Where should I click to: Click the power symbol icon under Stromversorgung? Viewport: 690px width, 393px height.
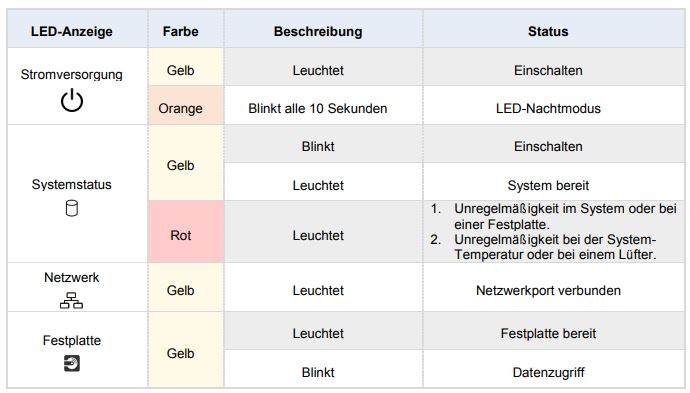tap(72, 100)
